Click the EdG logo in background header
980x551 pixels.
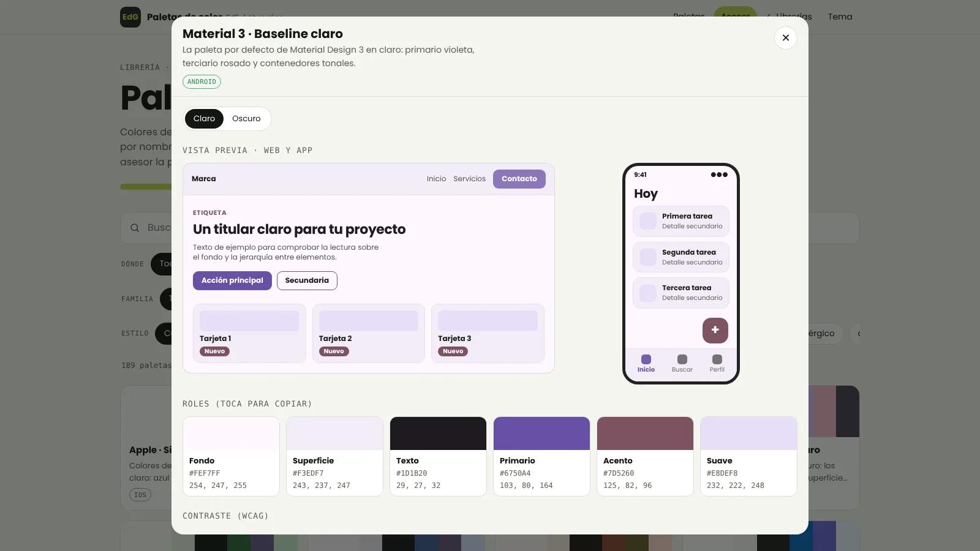point(130,17)
